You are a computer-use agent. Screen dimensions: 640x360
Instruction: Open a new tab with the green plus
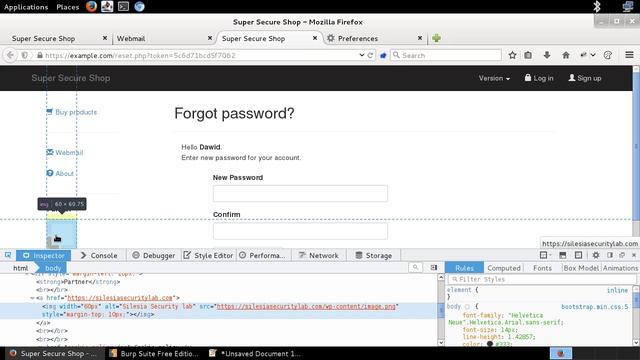click(x=436, y=38)
